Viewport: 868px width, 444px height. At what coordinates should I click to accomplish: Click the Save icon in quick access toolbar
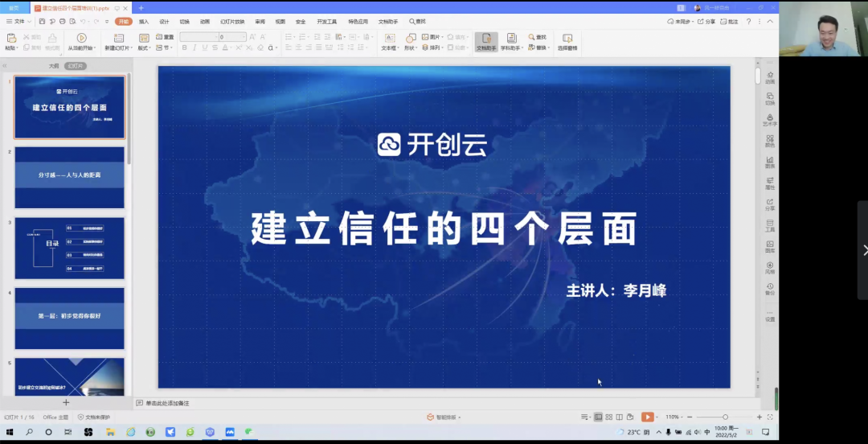pos(42,22)
